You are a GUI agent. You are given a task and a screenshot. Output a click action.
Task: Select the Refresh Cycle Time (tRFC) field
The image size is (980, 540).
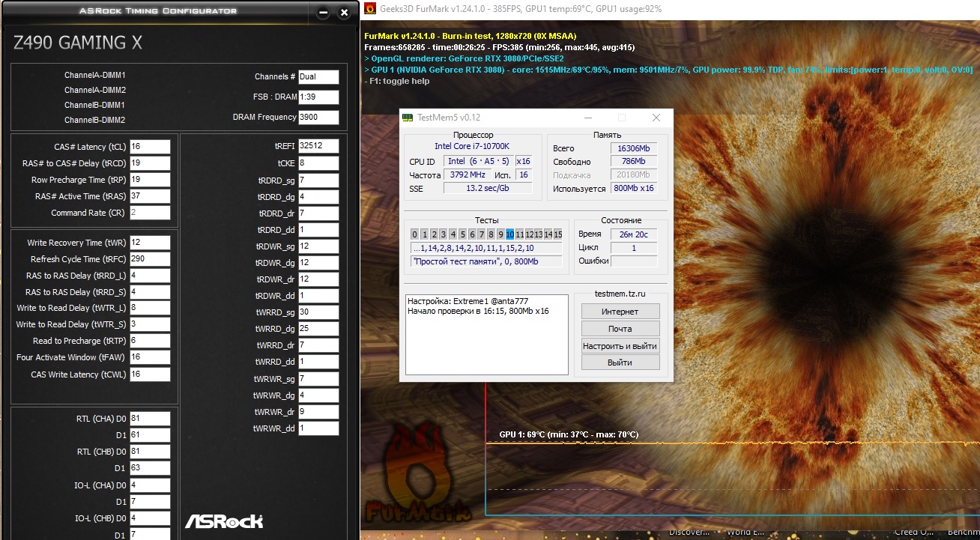[x=150, y=259]
